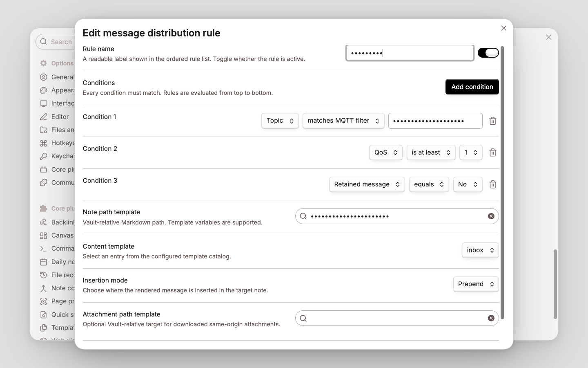Open Community plugins settings in the sidebar
Screen dimensions: 588x368
point(57,183)
